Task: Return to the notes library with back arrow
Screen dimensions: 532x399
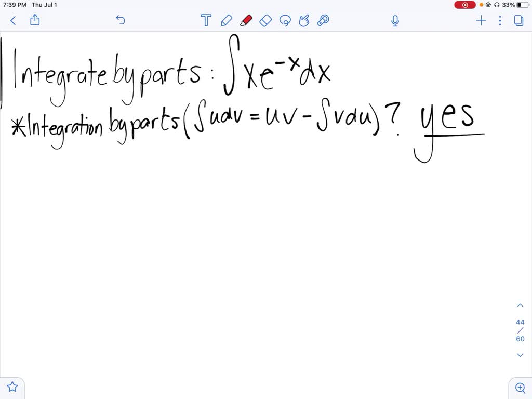Action: [x=12, y=20]
